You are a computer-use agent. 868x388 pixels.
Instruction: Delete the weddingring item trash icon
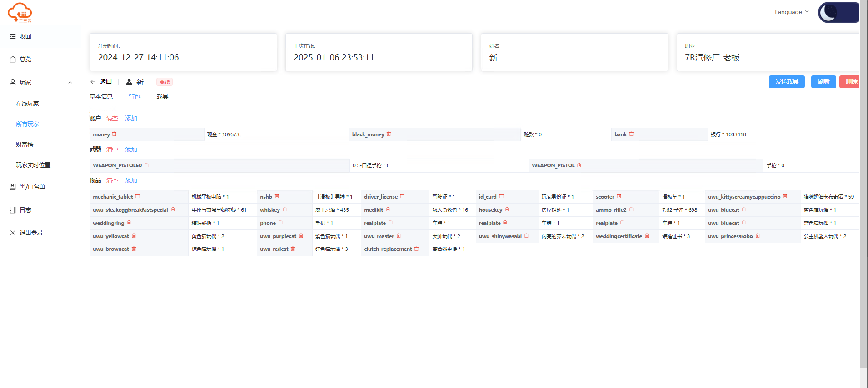coord(129,223)
